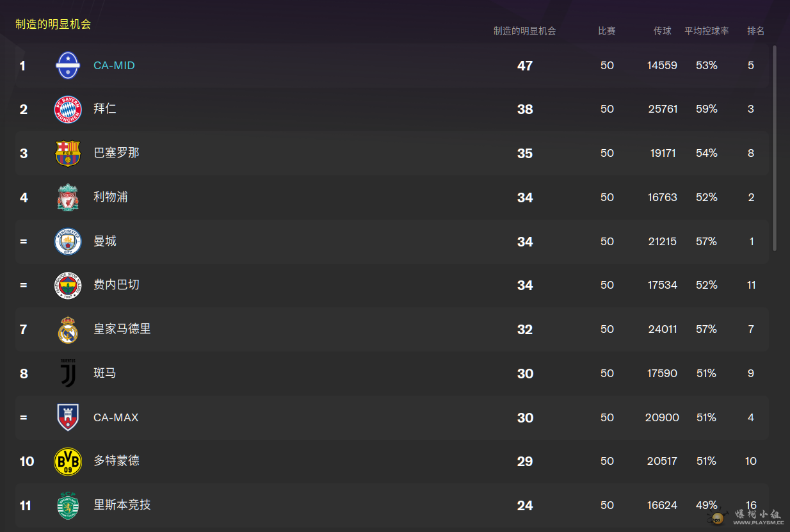Sort by 制造的明显机会 column header
The height and width of the screenshot is (532, 790).
[x=524, y=31]
